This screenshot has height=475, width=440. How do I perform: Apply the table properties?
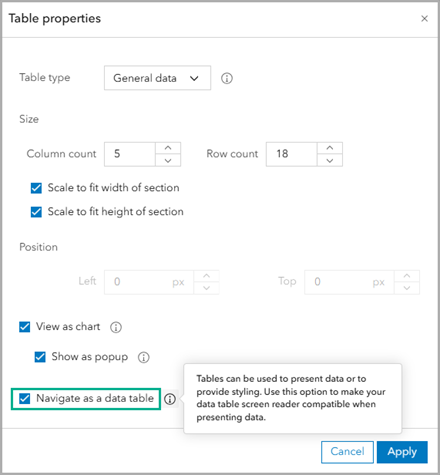(x=402, y=452)
